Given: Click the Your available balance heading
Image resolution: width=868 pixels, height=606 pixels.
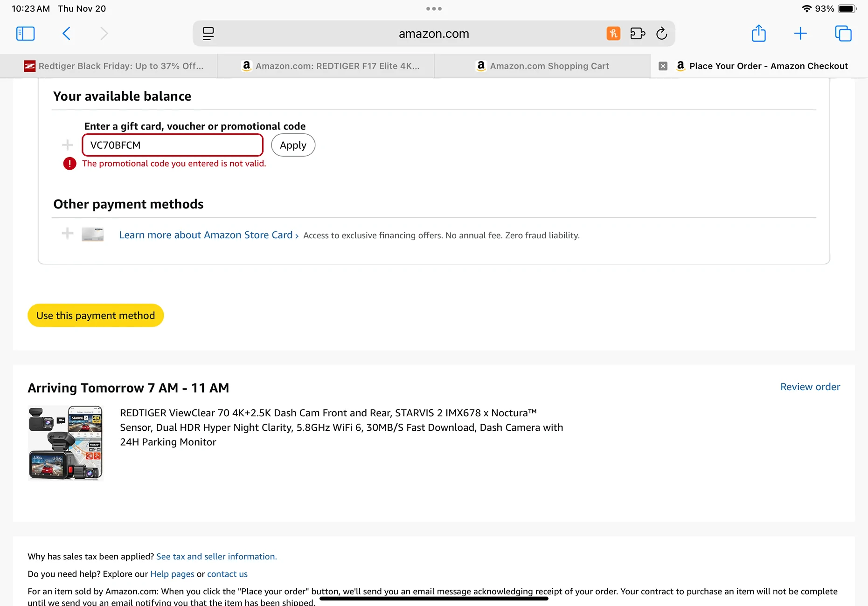Looking at the screenshot, I should click(122, 96).
